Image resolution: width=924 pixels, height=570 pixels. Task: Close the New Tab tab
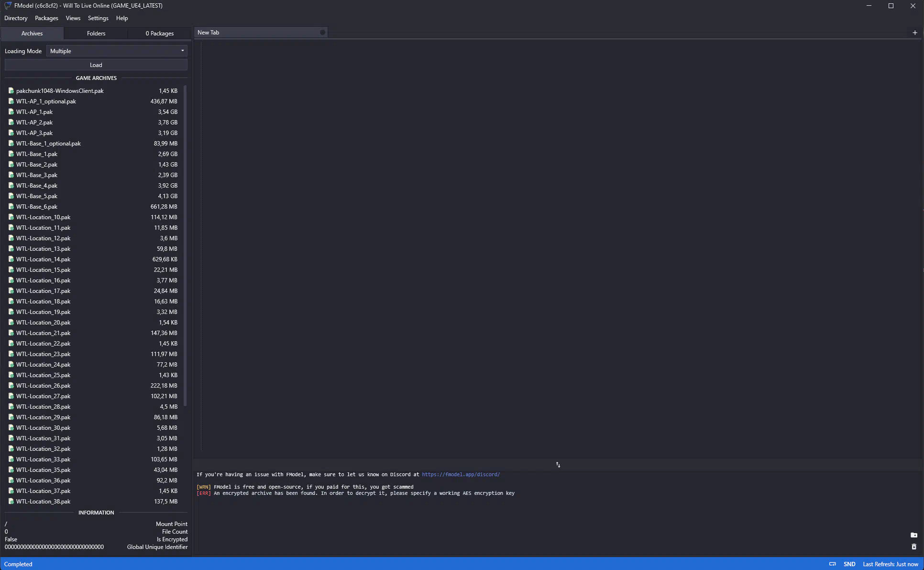pyautogui.click(x=322, y=33)
